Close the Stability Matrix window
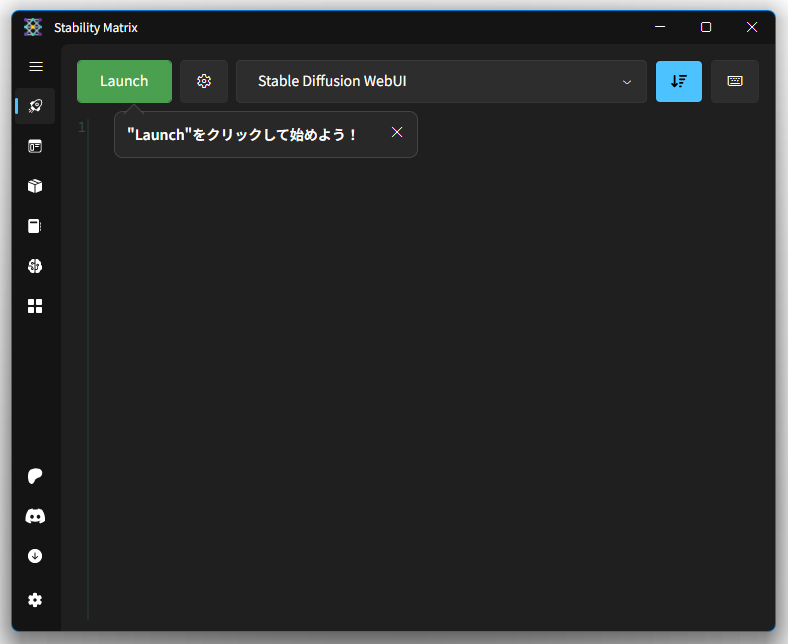 tap(752, 27)
